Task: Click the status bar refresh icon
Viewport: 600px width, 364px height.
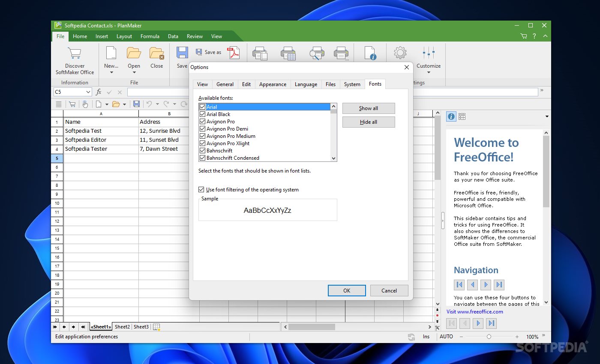Action: coord(411,337)
